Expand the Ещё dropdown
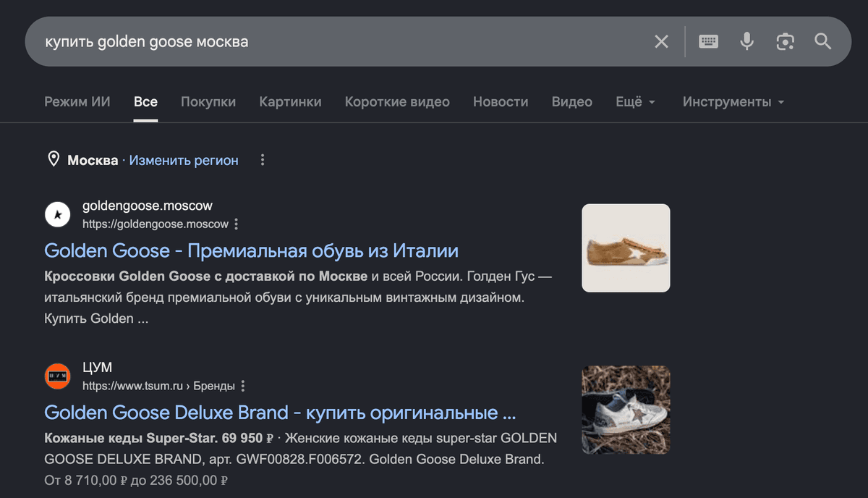The width and height of the screenshot is (868, 498). [635, 102]
